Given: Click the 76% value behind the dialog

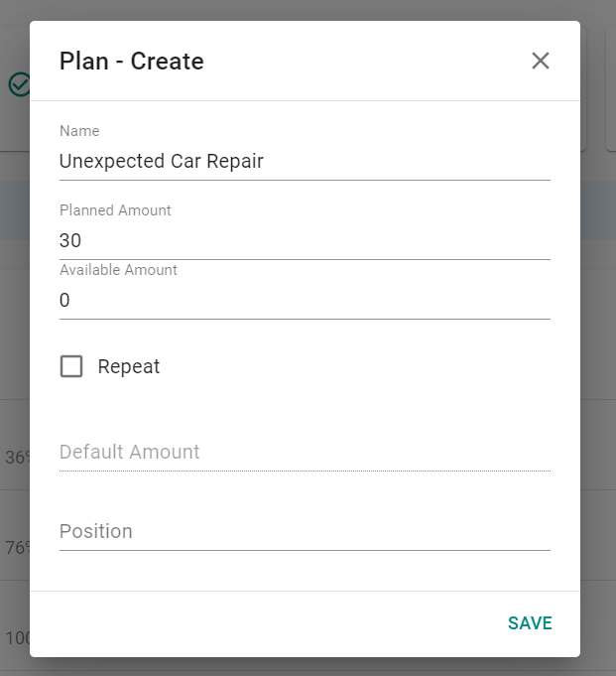Looking at the screenshot, I should click(17, 548).
